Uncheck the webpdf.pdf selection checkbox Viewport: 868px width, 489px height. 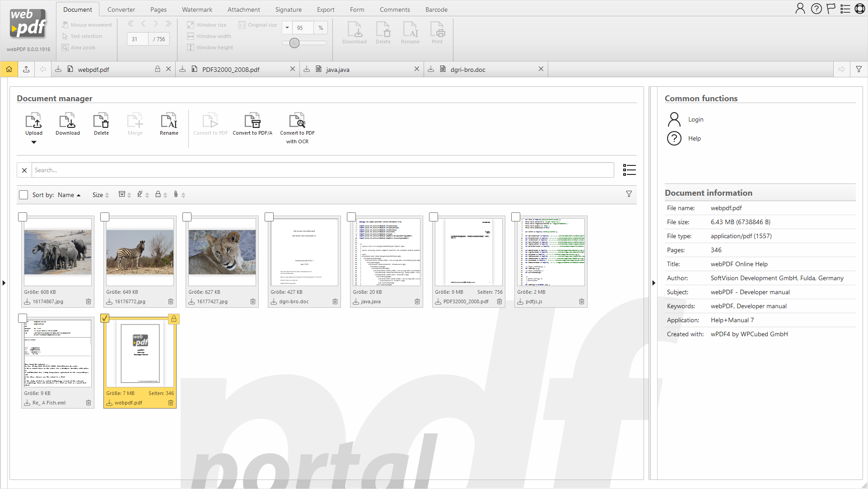coord(105,318)
